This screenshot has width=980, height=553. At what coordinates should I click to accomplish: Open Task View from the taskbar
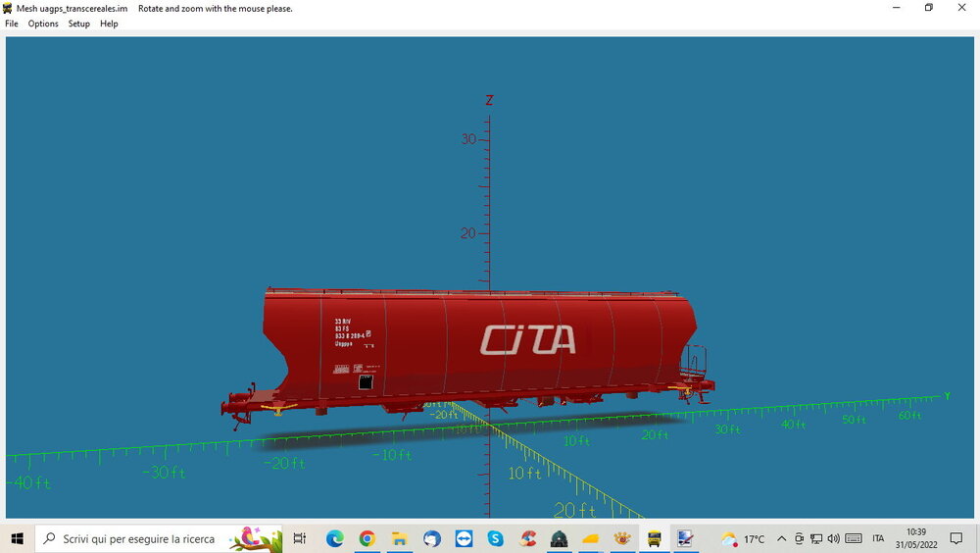pyautogui.click(x=299, y=538)
